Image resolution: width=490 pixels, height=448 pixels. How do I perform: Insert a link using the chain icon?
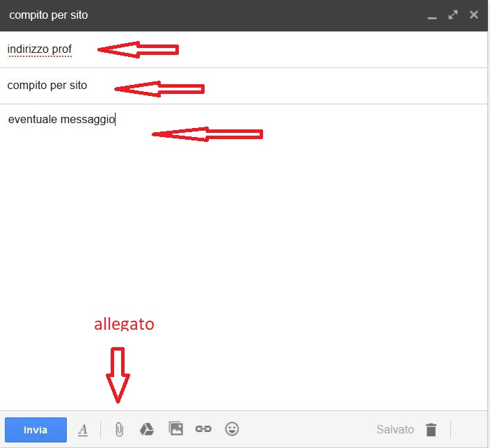tap(203, 429)
